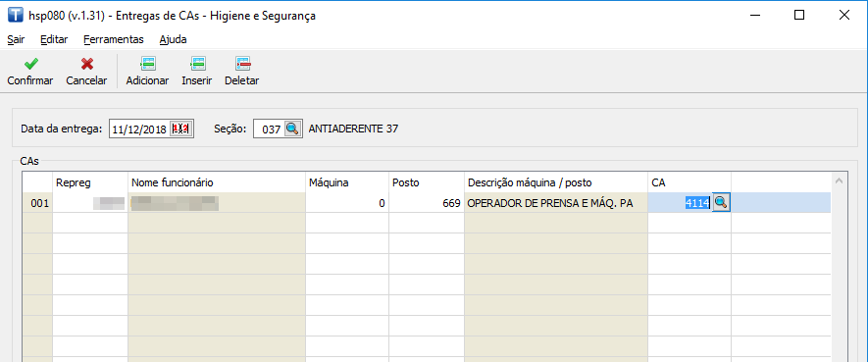Click the Inserir row toolbar icon
The width and height of the screenshot is (868, 362).
pyautogui.click(x=197, y=64)
